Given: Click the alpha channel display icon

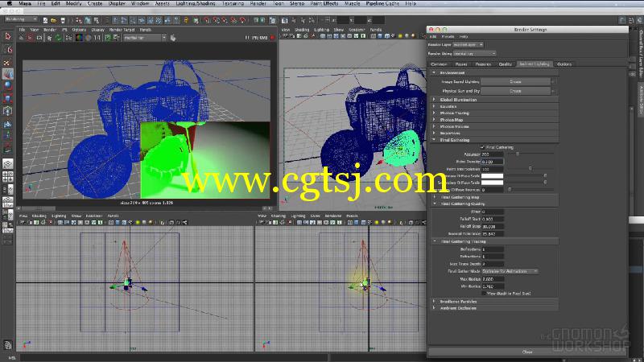Looking at the screenshot, I should [88, 38].
